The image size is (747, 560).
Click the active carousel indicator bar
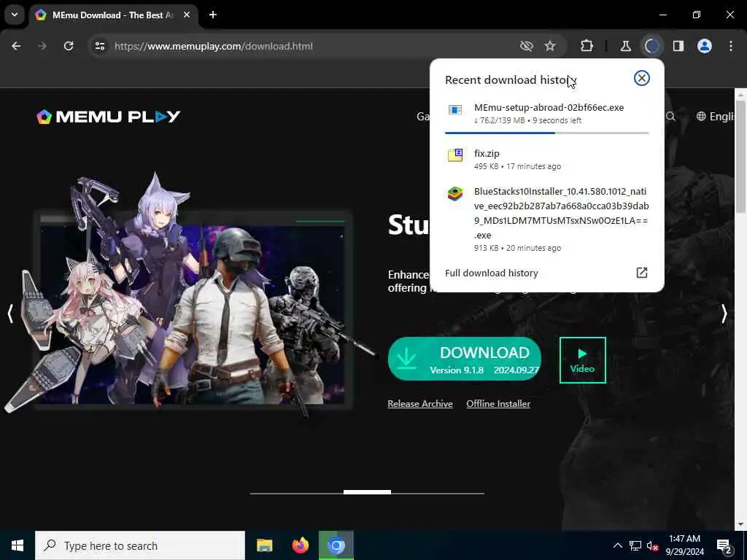[x=368, y=492]
